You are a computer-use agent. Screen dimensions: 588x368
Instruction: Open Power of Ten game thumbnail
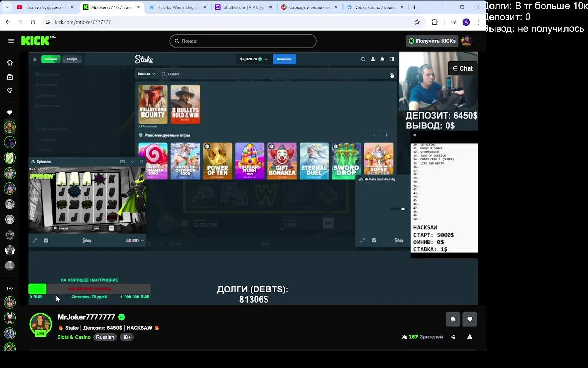coord(217,160)
